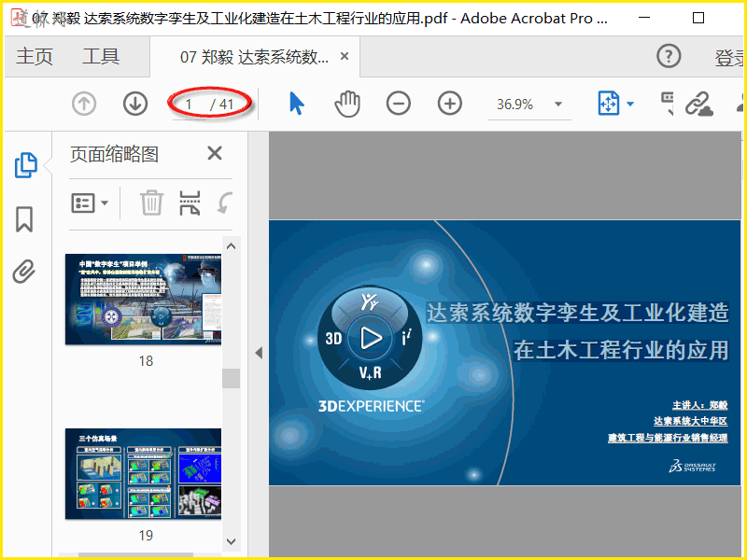This screenshot has height=560, width=747.
Task: Delete selected page with trash icon
Action: pos(151,203)
